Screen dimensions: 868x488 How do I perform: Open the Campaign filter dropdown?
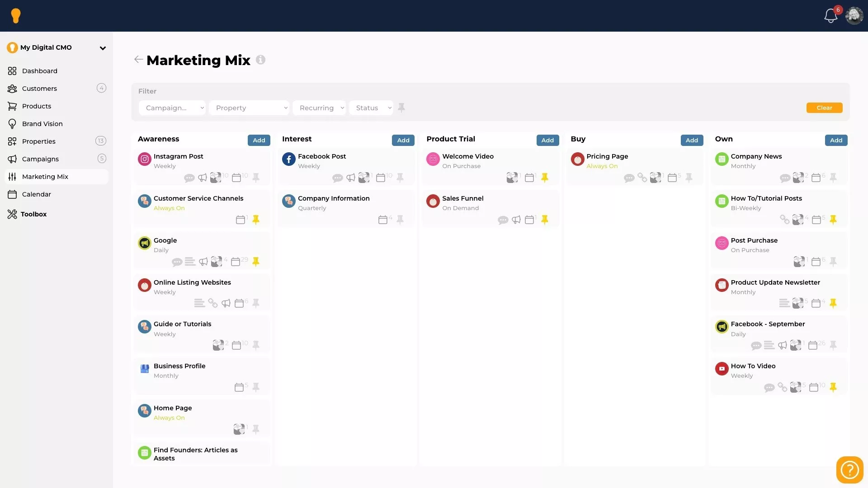tap(172, 108)
